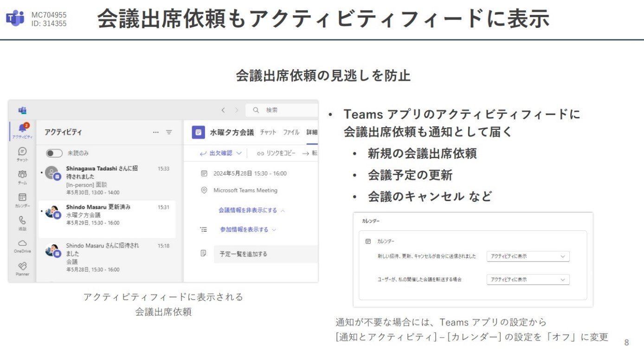This screenshot has width=644, height=359.
Task: Click the カレンダー heading above the settings card
Action: pos(371,221)
